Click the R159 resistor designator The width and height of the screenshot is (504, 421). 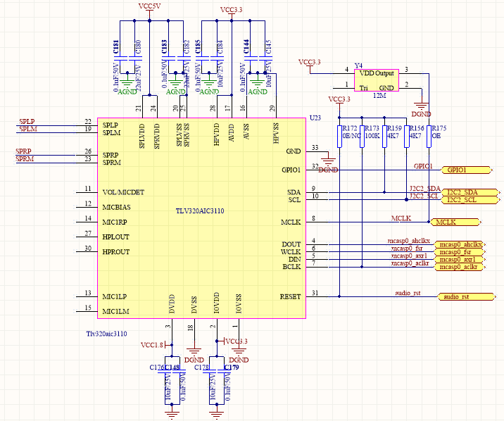[x=394, y=128]
